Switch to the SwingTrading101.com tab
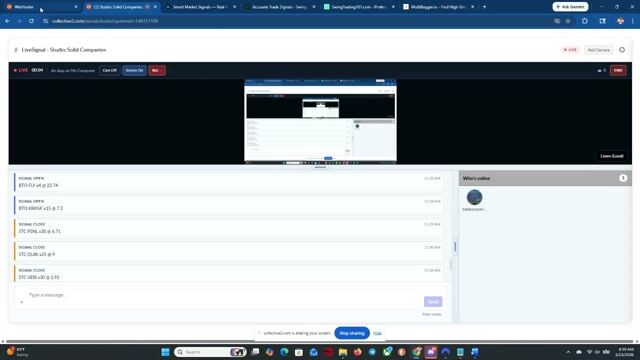Image resolution: width=640 pixels, height=360 pixels. [358, 7]
